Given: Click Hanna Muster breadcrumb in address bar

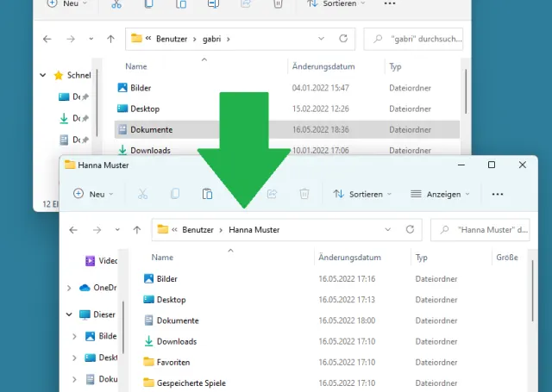Looking at the screenshot, I should click(x=254, y=230).
